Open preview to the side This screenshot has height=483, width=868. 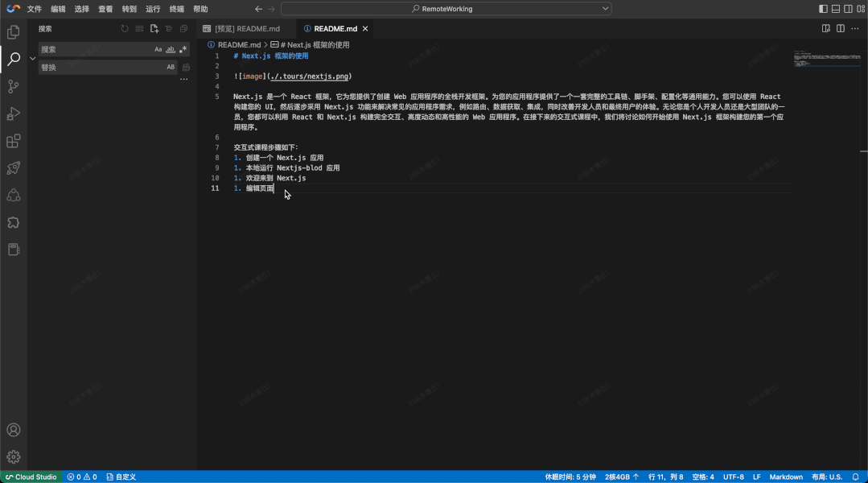coord(826,29)
